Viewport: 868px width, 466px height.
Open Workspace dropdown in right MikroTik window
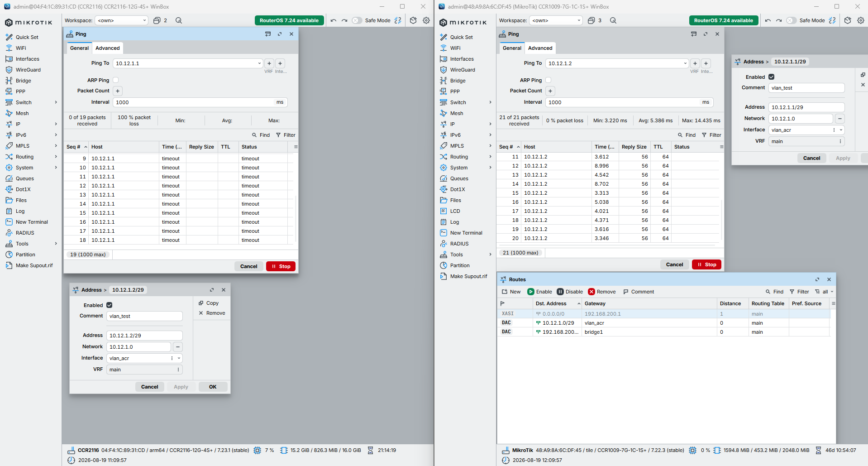556,20
